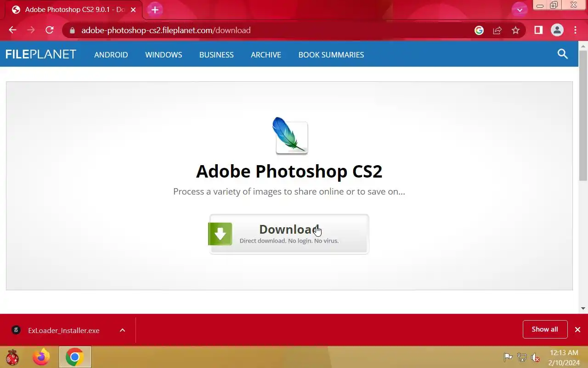The height and width of the screenshot is (368, 588).
Task: Open the side panel icon
Action: (538, 30)
